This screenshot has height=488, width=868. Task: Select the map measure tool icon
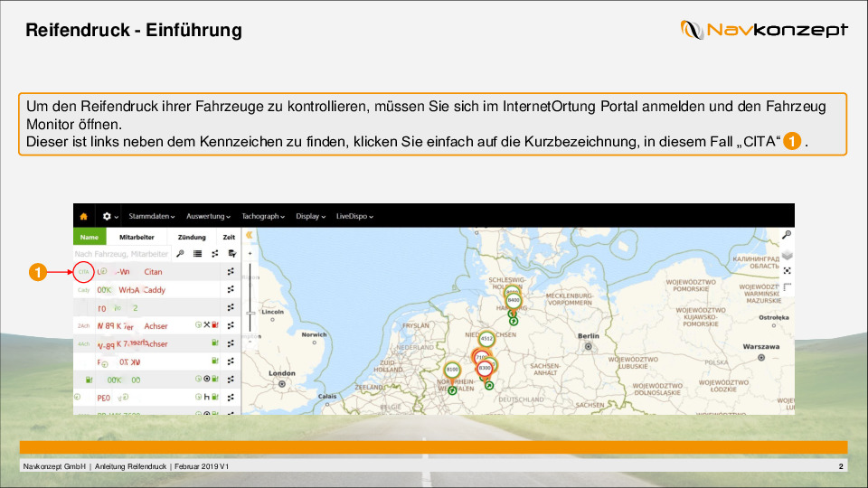787,286
